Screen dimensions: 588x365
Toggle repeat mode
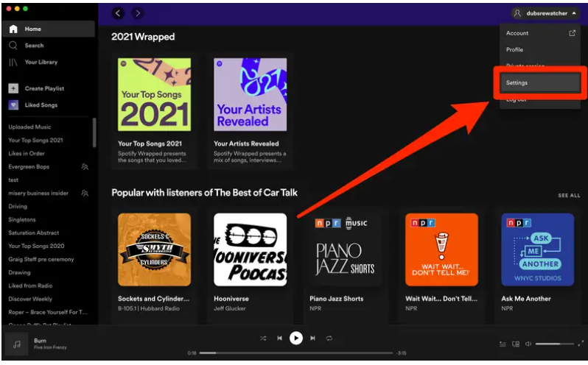click(329, 338)
